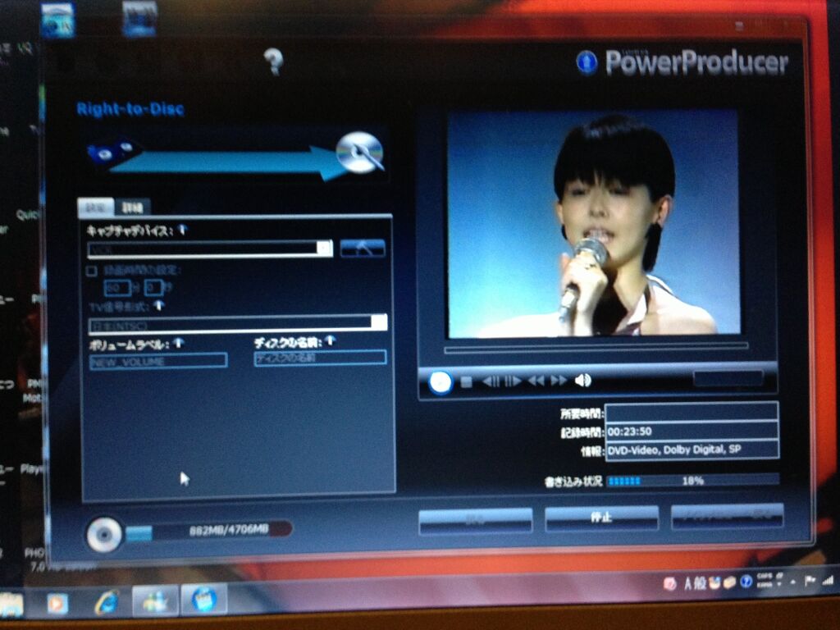Click the rewind double-arrow icon
This screenshot has width=840, height=630.
536,381
